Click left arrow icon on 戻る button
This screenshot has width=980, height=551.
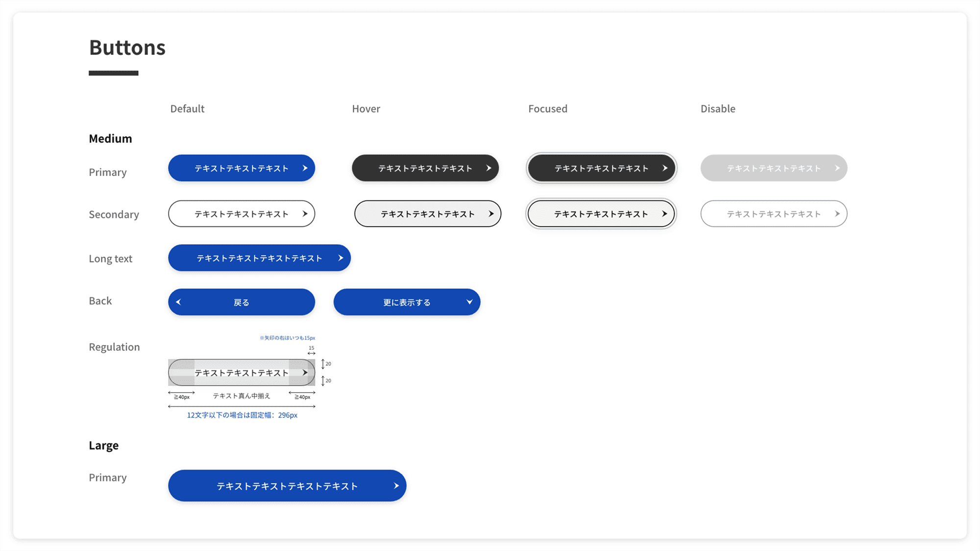(x=178, y=302)
